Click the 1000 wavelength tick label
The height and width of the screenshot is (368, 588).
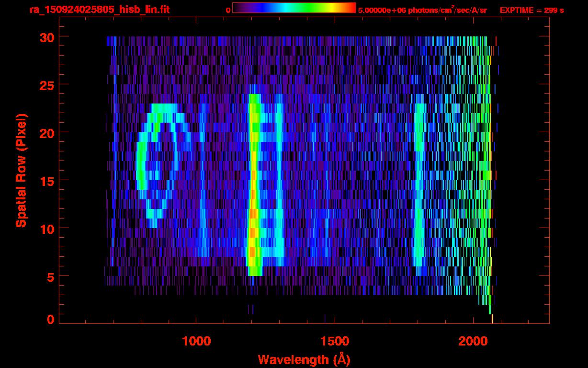click(x=197, y=341)
